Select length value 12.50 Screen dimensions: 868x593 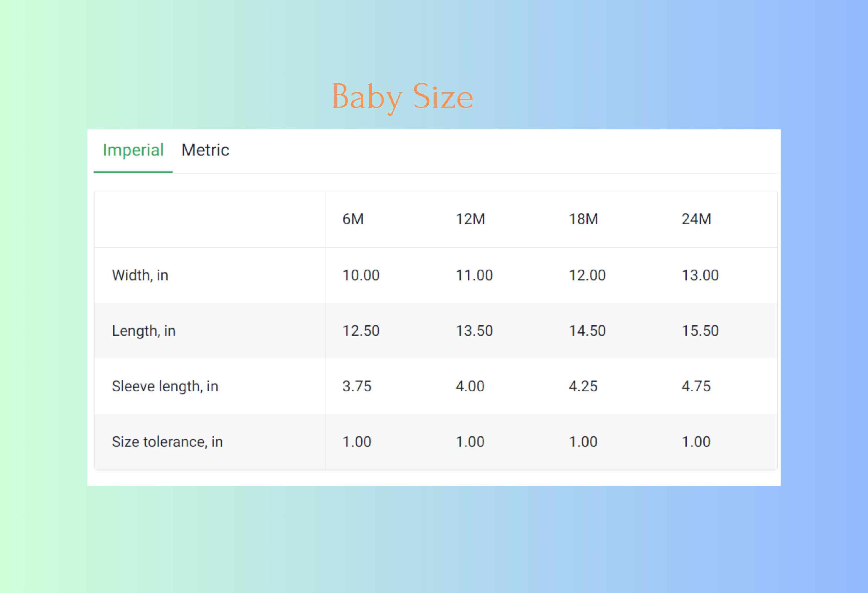click(361, 331)
